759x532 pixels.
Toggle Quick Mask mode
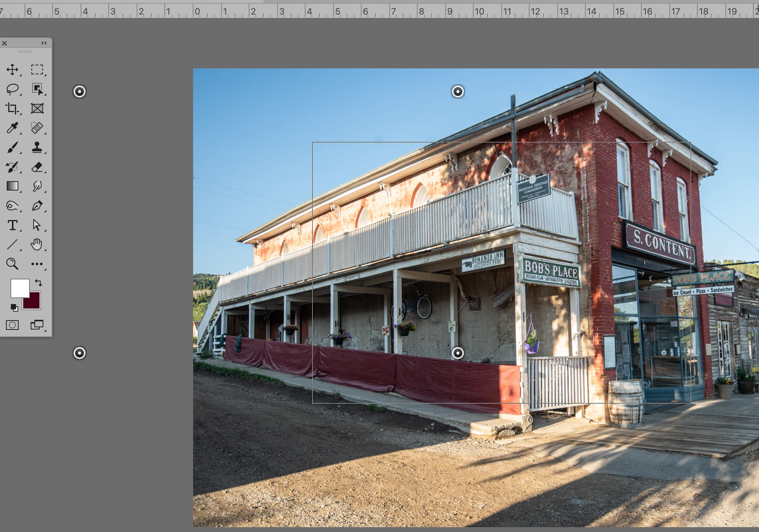coord(12,325)
